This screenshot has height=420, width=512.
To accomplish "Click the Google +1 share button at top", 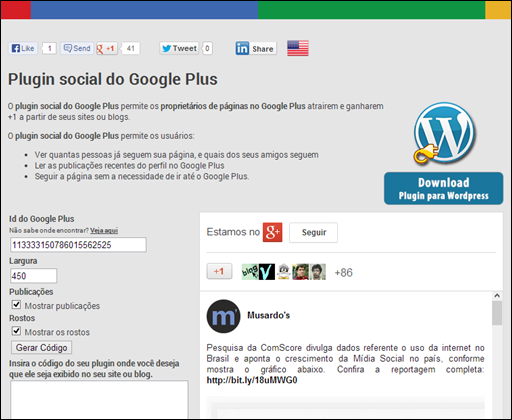I will 107,48.
